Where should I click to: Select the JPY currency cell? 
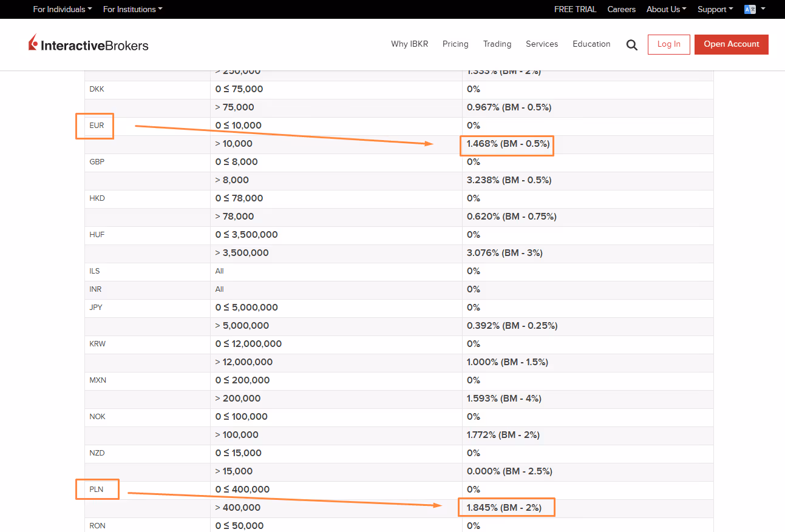(148, 308)
